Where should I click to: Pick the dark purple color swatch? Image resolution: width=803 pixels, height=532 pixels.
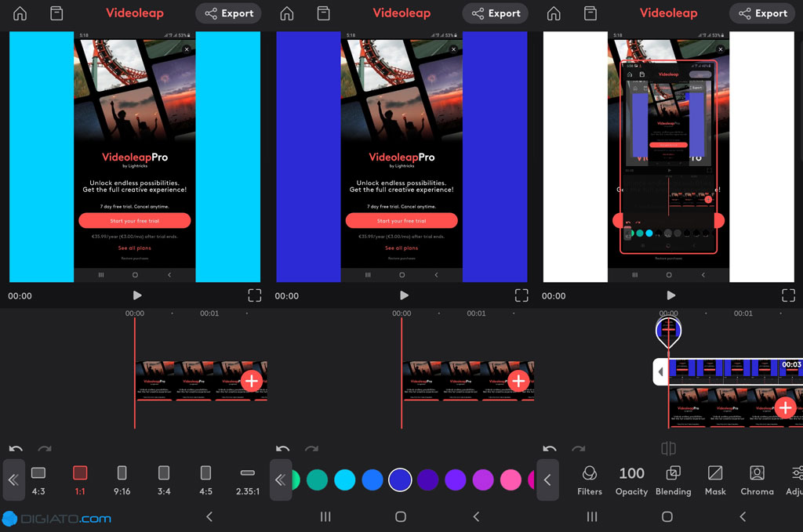pos(427,480)
